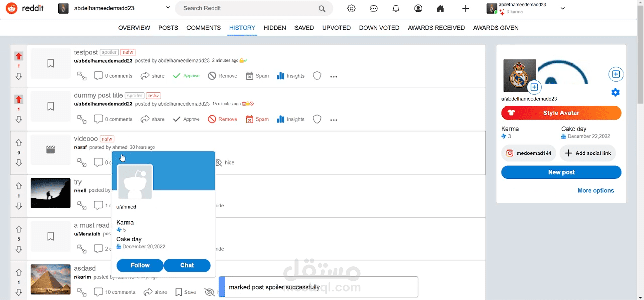This screenshot has height=300, width=644.
Task: Open the notifications bell icon
Action: [x=396, y=8]
